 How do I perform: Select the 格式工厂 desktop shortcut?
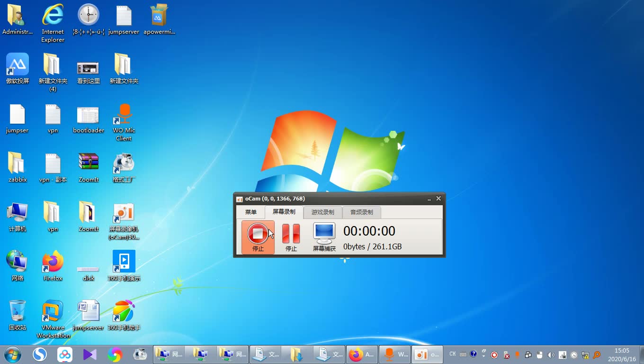124,168
